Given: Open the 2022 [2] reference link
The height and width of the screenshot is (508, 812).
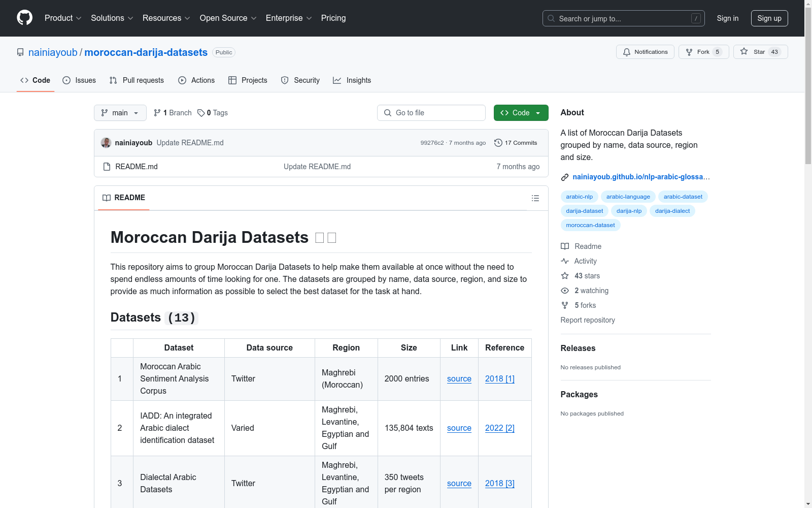Looking at the screenshot, I should pos(500,428).
